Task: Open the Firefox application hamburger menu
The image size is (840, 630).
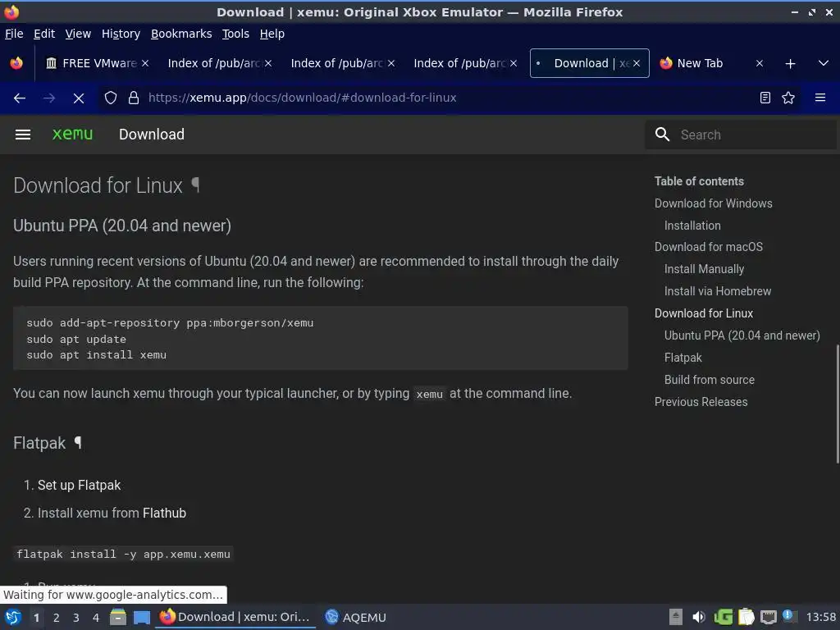Action: pos(819,98)
